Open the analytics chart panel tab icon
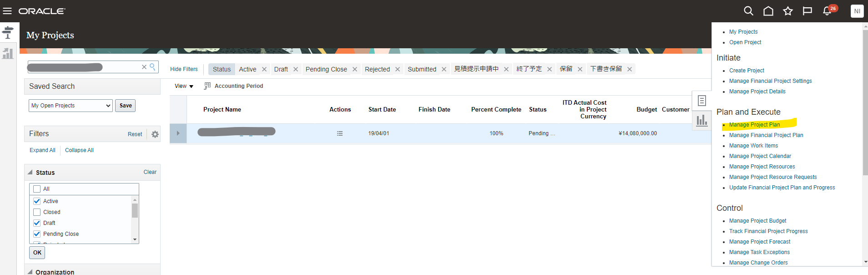868x275 pixels. click(702, 121)
